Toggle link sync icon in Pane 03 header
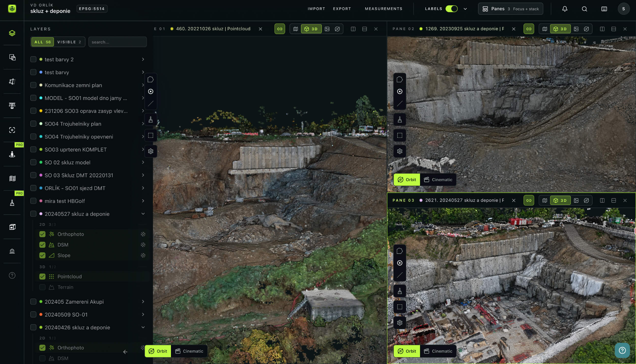 pos(529,200)
